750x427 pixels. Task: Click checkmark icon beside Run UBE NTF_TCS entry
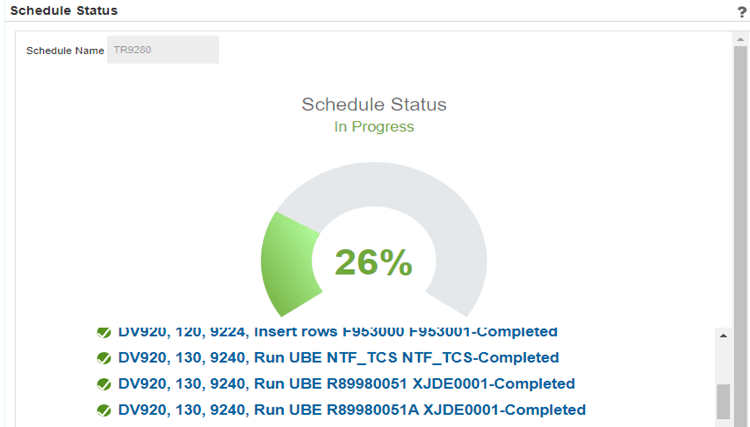(104, 358)
